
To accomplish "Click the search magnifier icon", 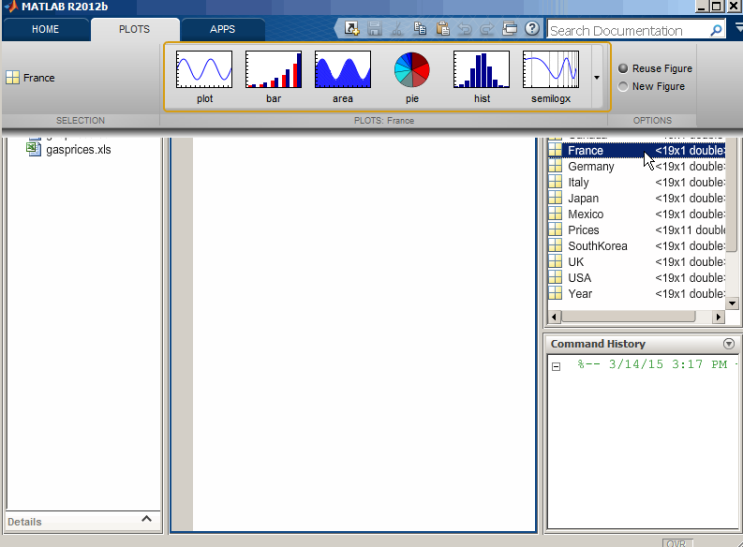I will click(716, 30).
